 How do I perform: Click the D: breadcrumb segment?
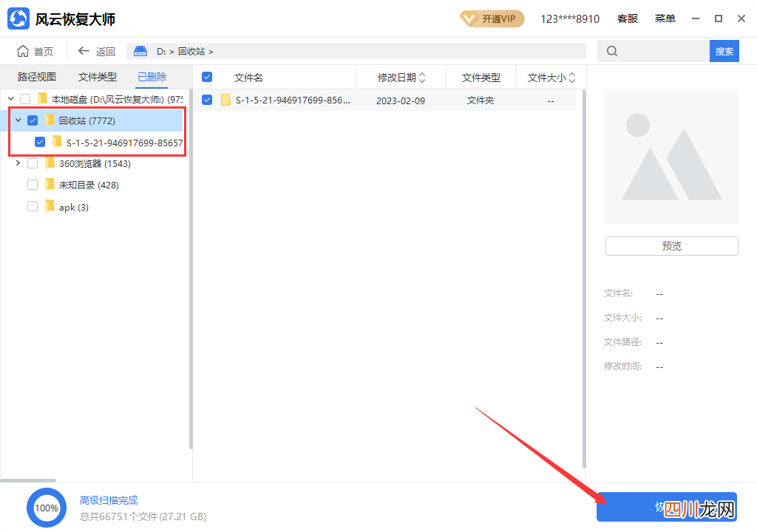(161, 51)
